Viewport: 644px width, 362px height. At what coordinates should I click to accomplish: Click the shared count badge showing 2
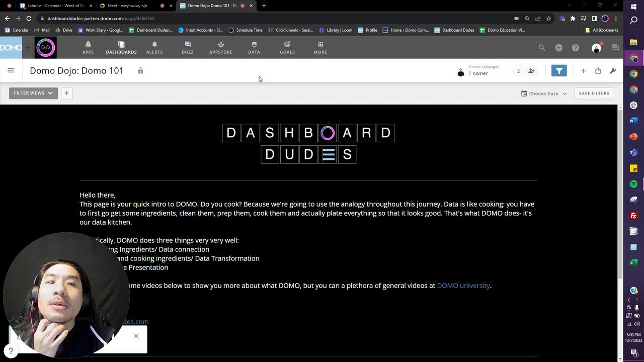click(x=518, y=71)
